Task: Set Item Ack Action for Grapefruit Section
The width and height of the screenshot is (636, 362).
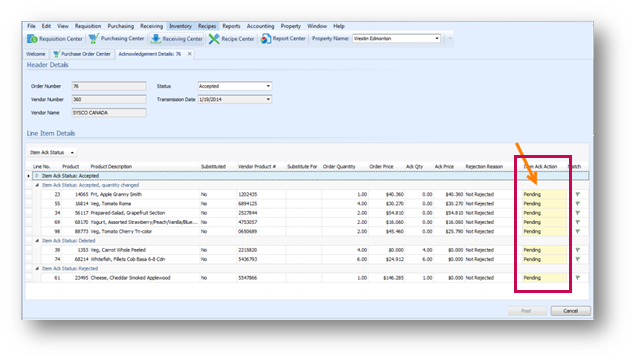Action: 544,213
